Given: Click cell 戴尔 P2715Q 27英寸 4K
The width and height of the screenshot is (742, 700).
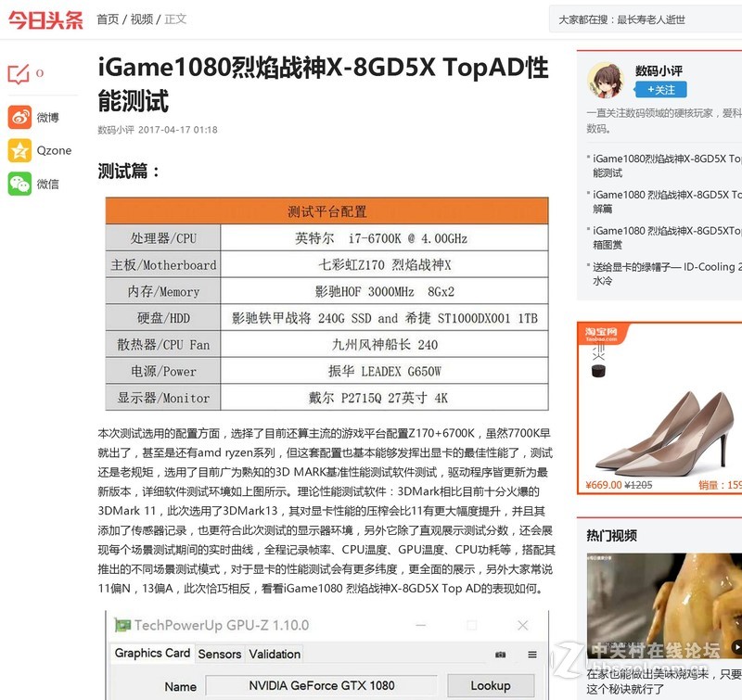Looking at the screenshot, I should click(x=384, y=398).
